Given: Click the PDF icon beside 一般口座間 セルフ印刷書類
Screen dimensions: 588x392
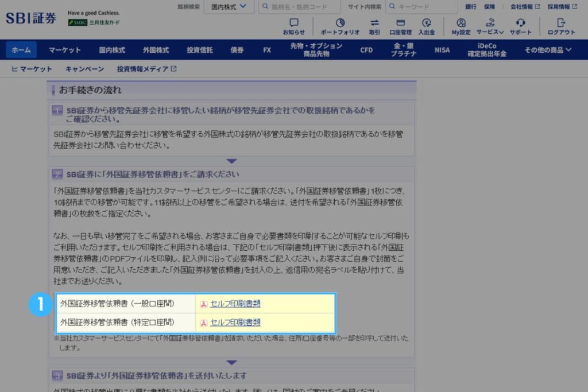Looking at the screenshot, I should (203, 304).
